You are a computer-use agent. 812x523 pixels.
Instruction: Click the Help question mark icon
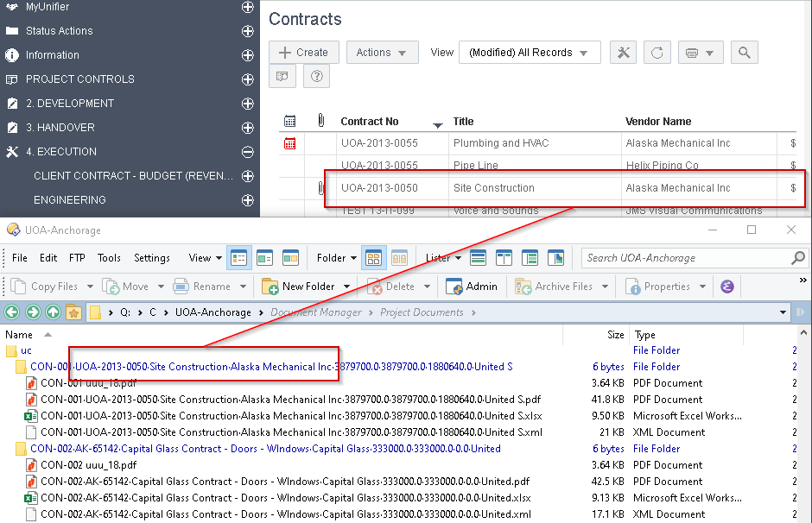point(316,76)
